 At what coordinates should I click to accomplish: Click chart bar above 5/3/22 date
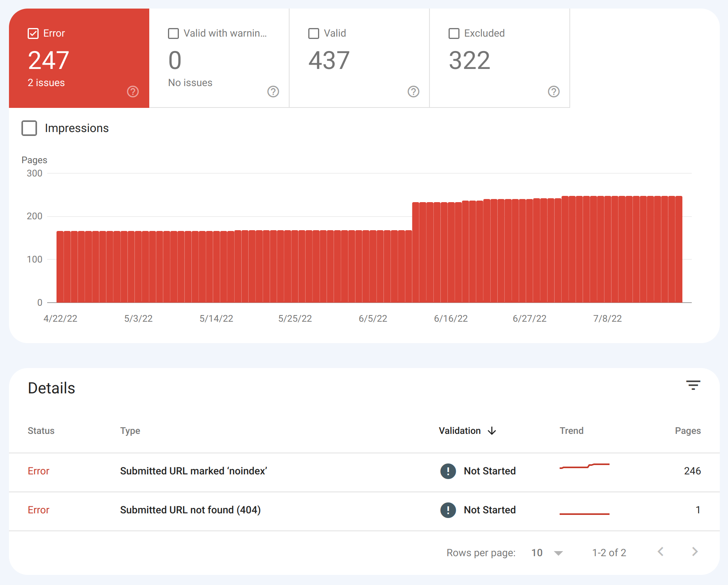pyautogui.click(x=138, y=267)
